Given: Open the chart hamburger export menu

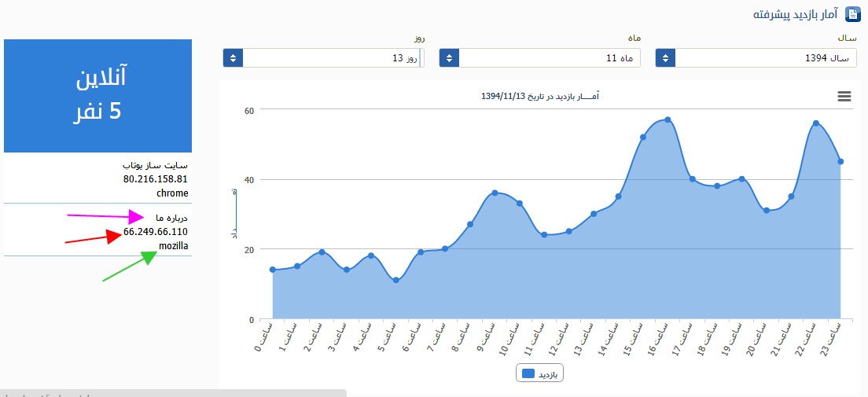Looking at the screenshot, I should pyautogui.click(x=844, y=96).
